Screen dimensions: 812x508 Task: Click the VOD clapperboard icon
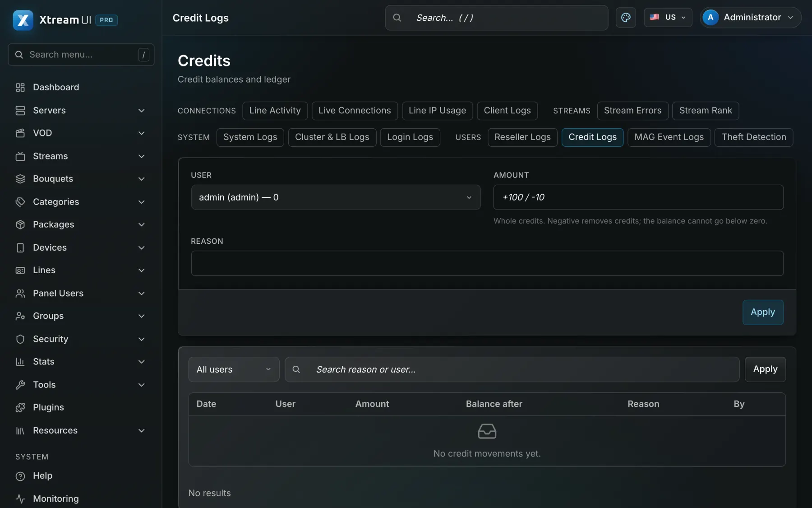[x=20, y=133]
